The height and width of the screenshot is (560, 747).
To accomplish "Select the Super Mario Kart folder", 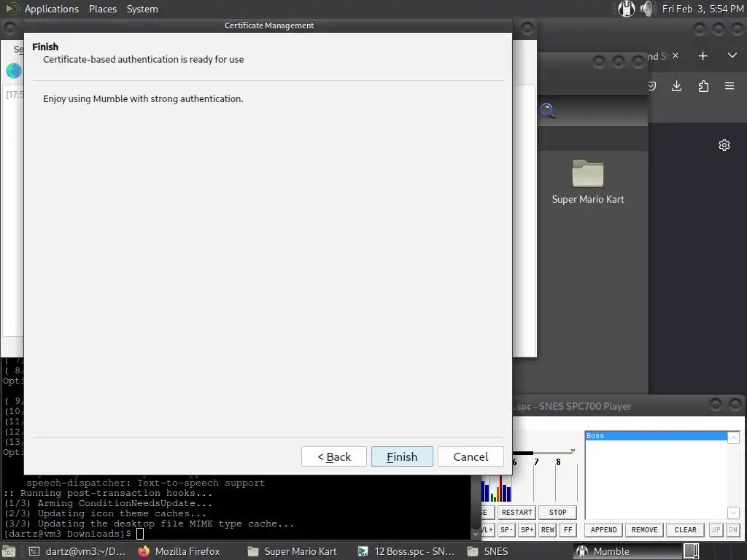I will coord(588,182).
